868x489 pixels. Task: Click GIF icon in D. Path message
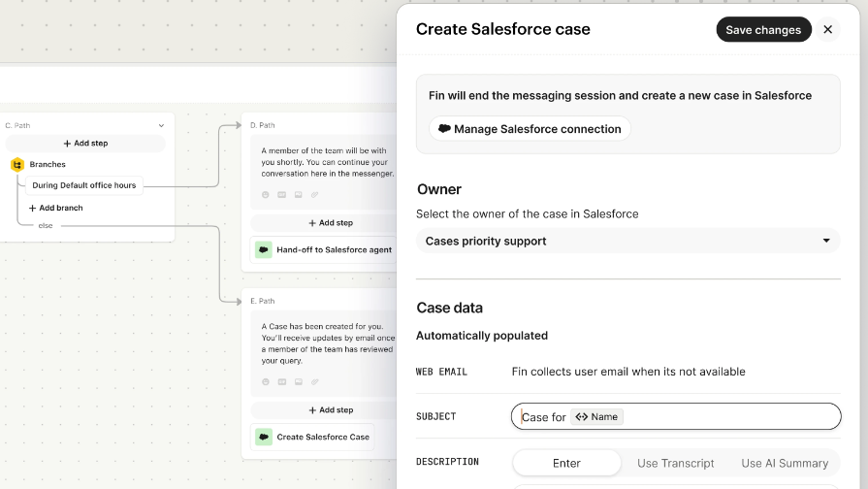(x=282, y=194)
